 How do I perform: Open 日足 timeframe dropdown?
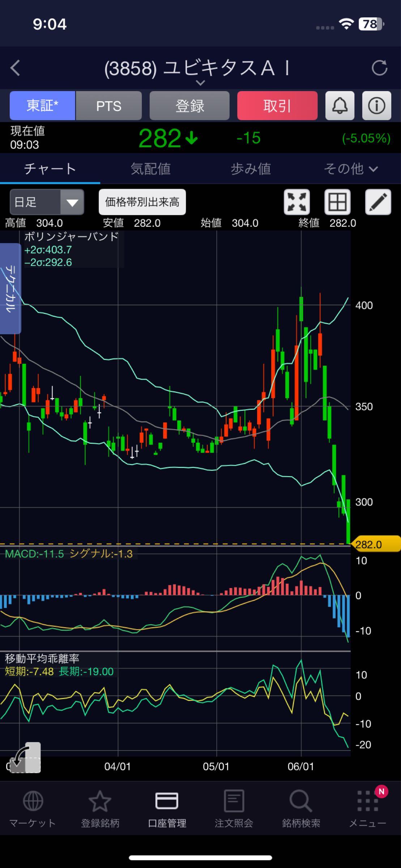[47, 202]
